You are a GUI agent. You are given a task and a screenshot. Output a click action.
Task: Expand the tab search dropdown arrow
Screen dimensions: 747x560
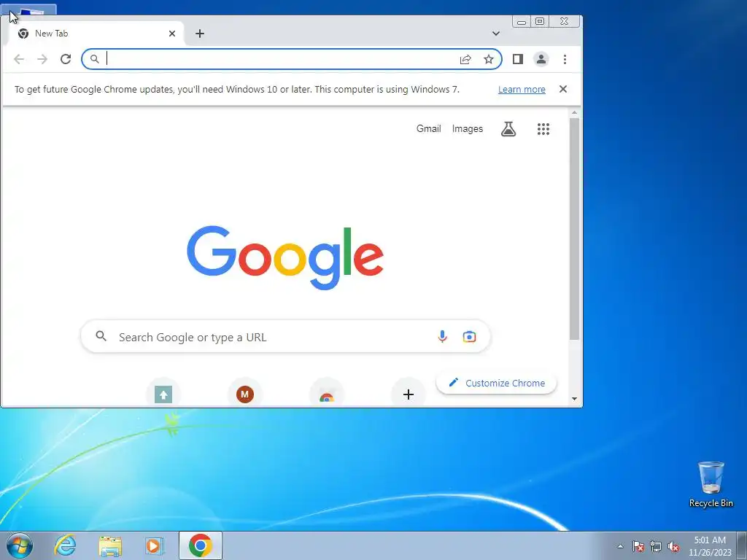496,34
